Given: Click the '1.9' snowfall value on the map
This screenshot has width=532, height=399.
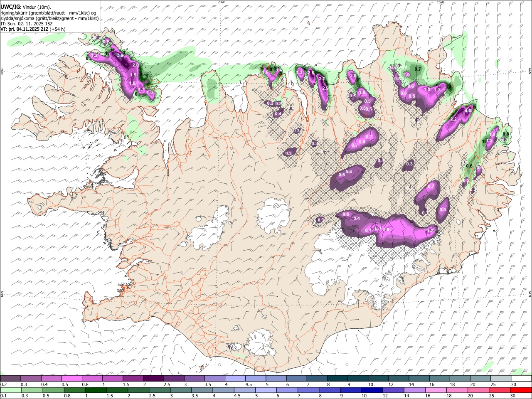Looking at the screenshot, I should pos(437,90).
